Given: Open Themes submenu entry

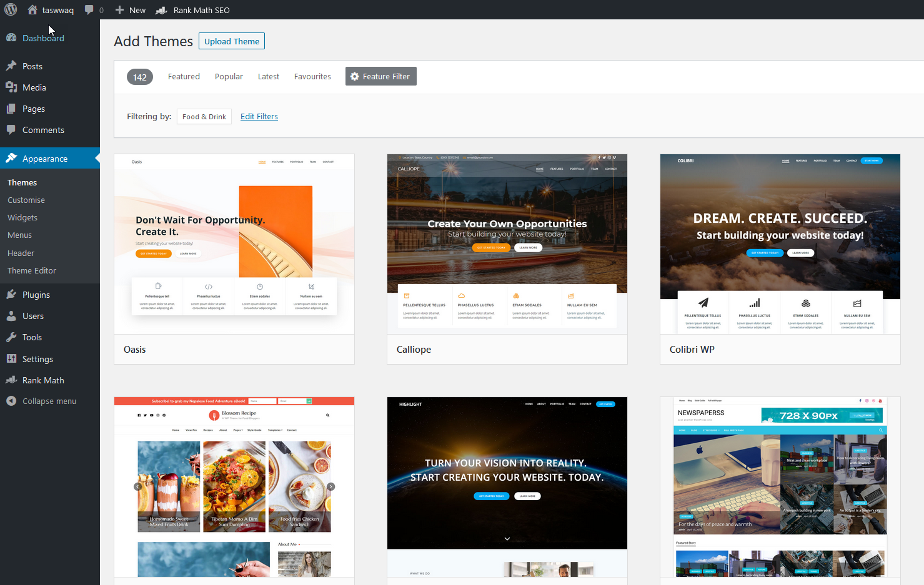Looking at the screenshot, I should tap(50, 182).
